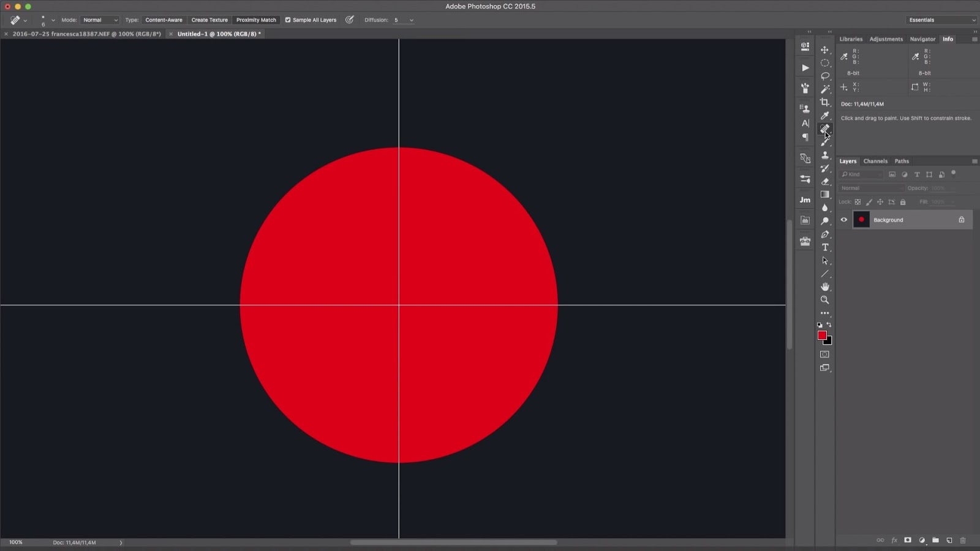Viewport: 980px width, 551px height.
Task: Switch to the francesca18387.NEF document tab
Action: pos(86,34)
